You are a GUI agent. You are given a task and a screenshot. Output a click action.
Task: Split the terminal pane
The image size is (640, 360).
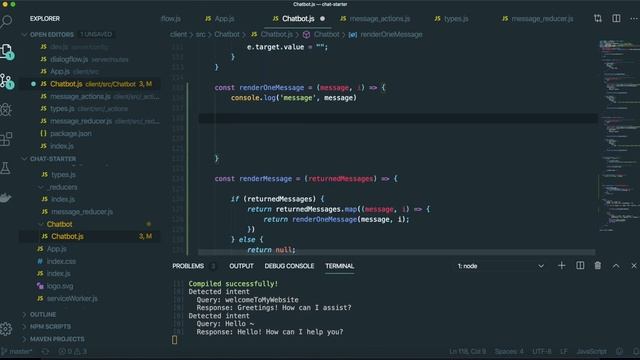coord(580,266)
